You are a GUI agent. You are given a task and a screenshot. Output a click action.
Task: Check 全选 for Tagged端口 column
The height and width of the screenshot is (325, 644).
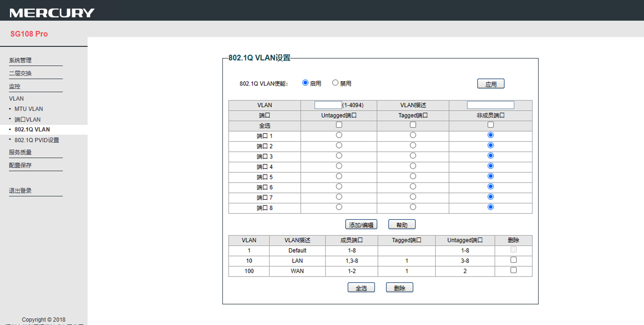pos(413,125)
